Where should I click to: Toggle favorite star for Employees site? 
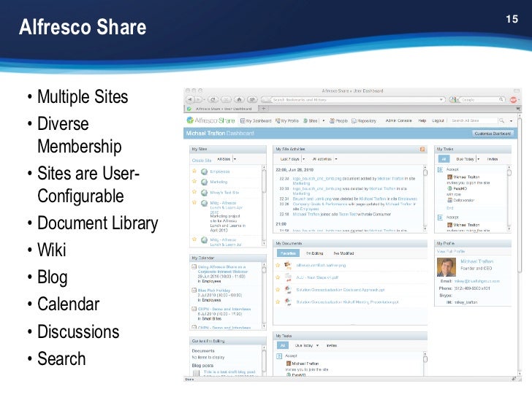[194, 171]
